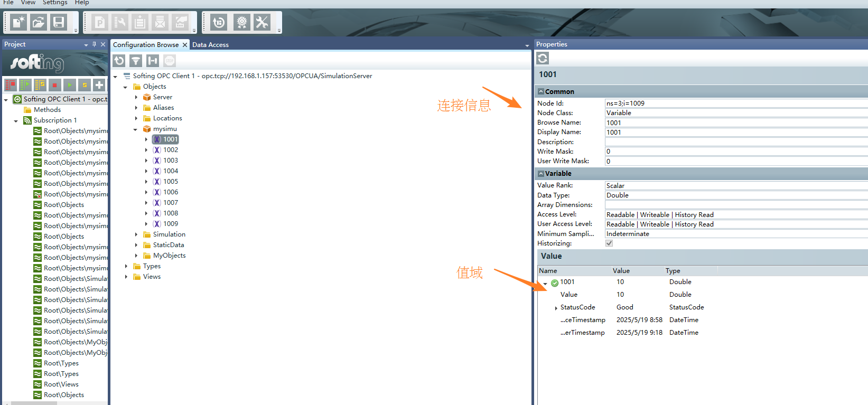Click the icon between filter and STOP
The width and height of the screenshot is (868, 405).
point(153,61)
